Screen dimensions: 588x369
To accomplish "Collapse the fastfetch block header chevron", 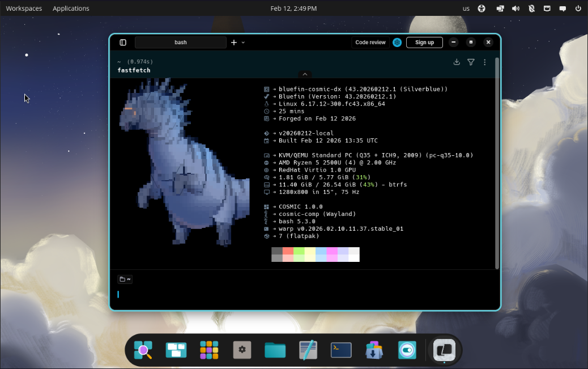I will pyautogui.click(x=305, y=74).
